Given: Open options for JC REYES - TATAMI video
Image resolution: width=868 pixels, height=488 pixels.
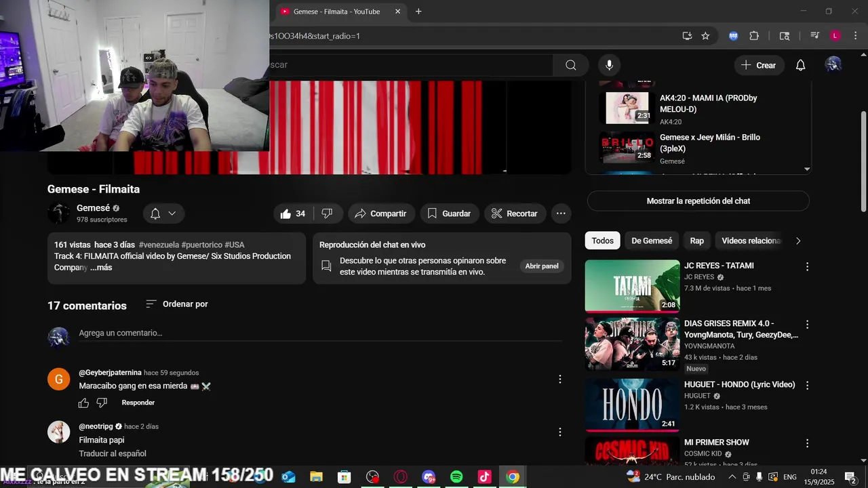Looking at the screenshot, I should (807, 267).
